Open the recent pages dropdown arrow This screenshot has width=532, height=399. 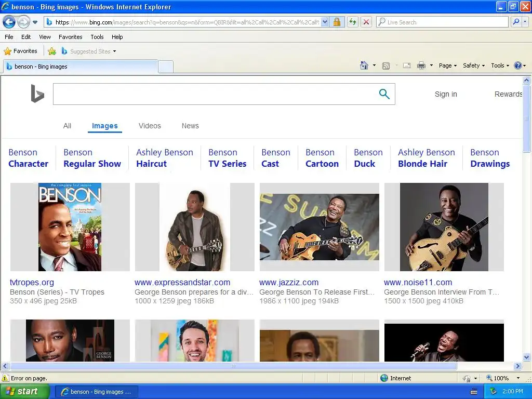(35, 22)
